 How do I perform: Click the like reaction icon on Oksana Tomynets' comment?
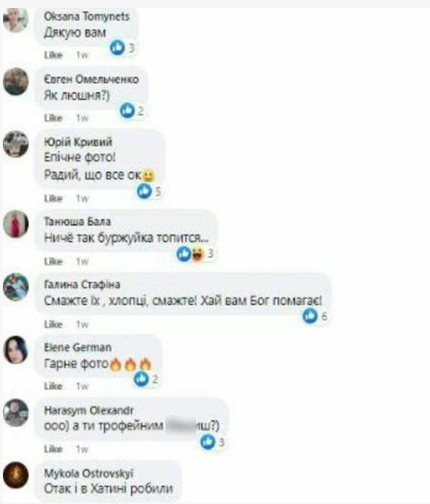117,47
